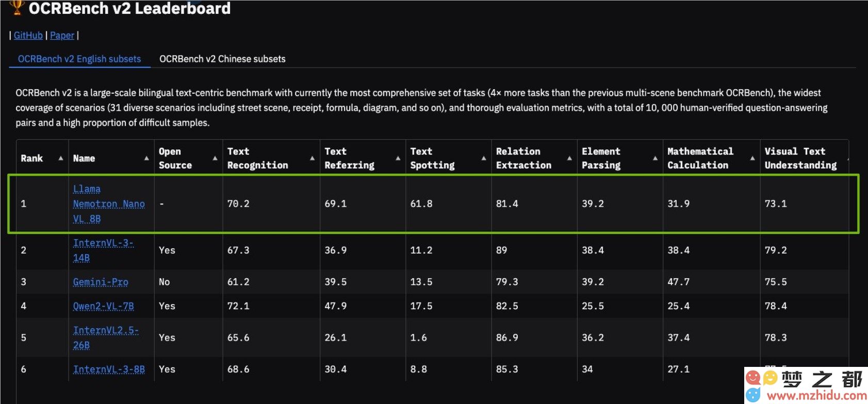The image size is (868, 404).
Task: Sort by Relation Extraction arrow
Action: pos(569,158)
